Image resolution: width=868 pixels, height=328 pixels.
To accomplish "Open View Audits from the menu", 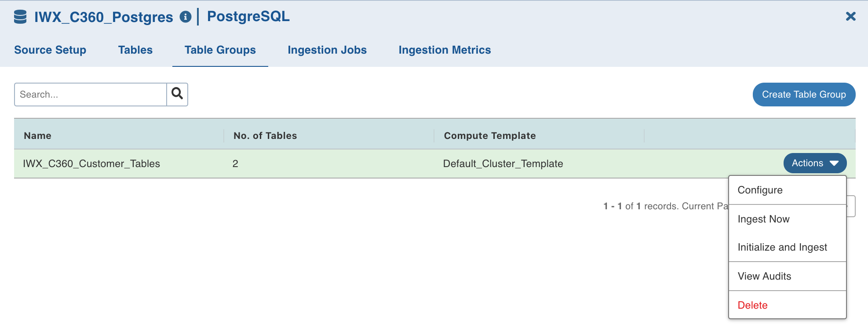I will (x=764, y=276).
